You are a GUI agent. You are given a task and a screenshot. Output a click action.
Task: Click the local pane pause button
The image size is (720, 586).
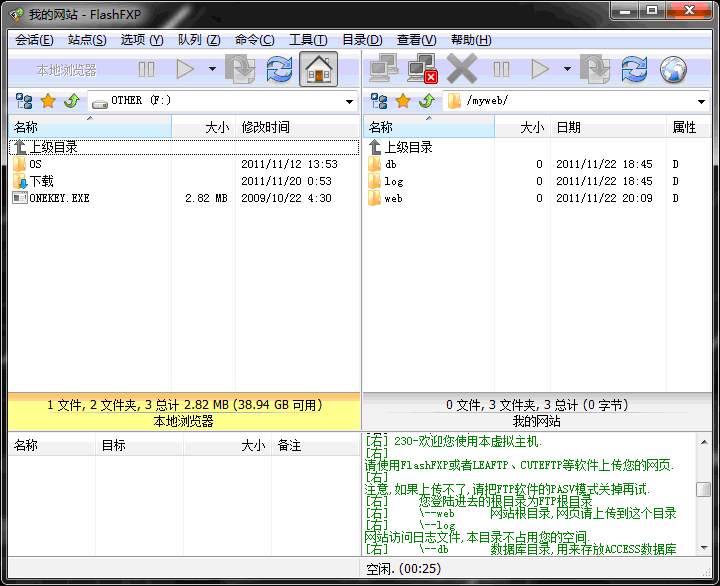[x=146, y=69]
